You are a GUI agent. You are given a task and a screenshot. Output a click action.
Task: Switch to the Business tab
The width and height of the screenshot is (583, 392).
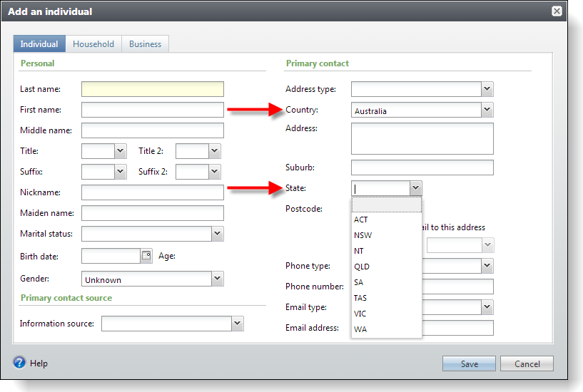point(145,44)
